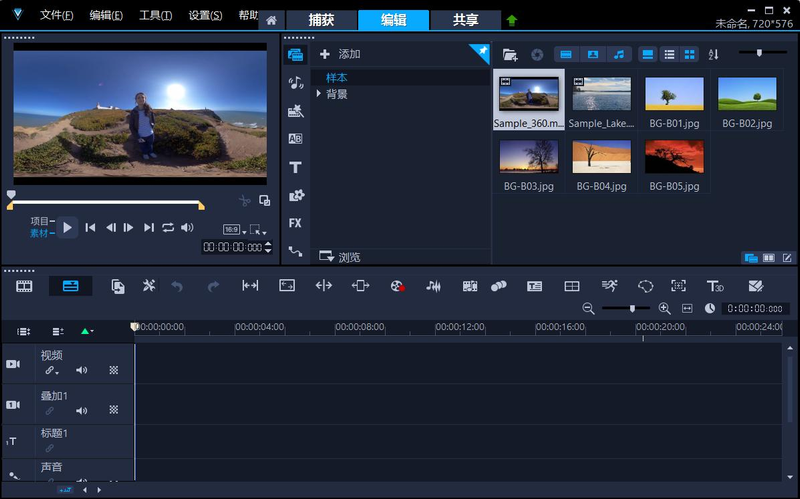Toggle the show audio files filter in library
The height and width of the screenshot is (499, 800).
(619, 54)
